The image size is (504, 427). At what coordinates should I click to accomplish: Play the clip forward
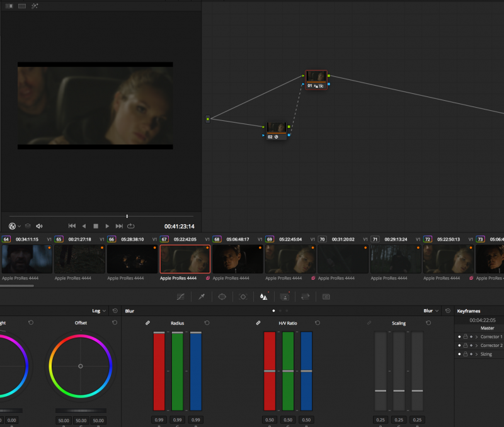(107, 226)
